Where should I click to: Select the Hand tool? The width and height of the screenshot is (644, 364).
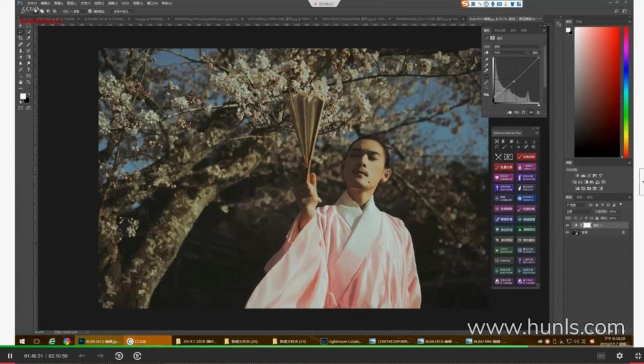[x=20, y=82]
